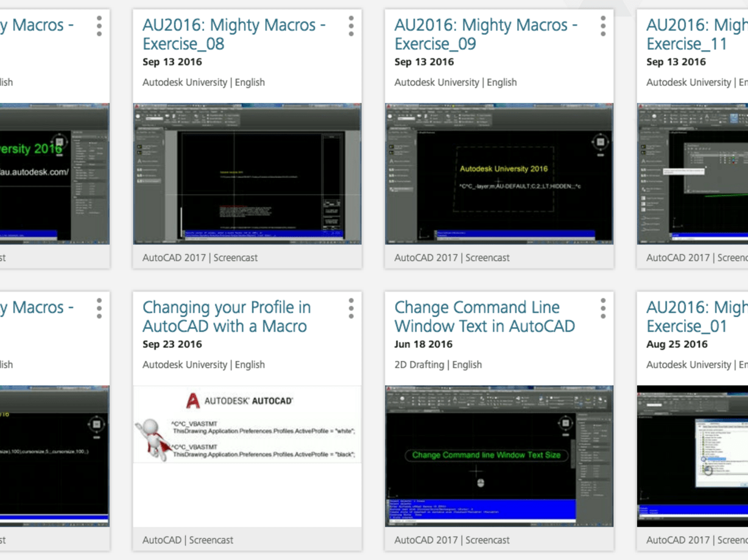Open the Exercise_11 screencast title
Viewport: 748px width, 560px height.
(697, 34)
